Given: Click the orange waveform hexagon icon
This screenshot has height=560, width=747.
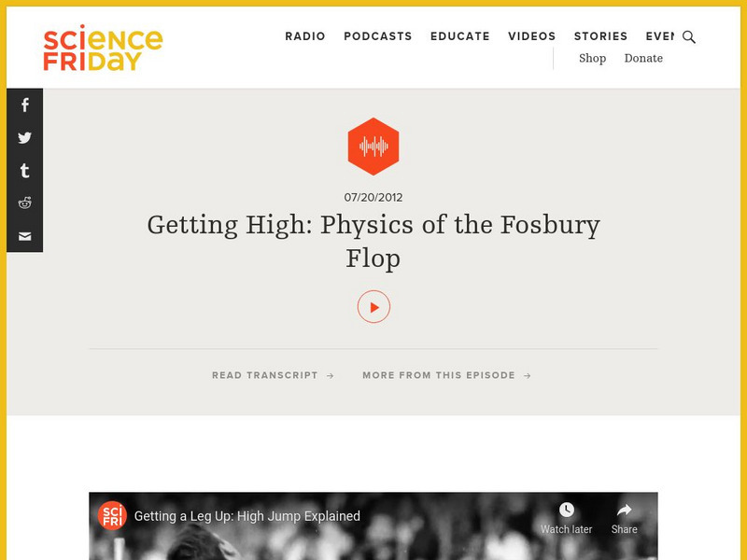Looking at the screenshot, I should (373, 146).
